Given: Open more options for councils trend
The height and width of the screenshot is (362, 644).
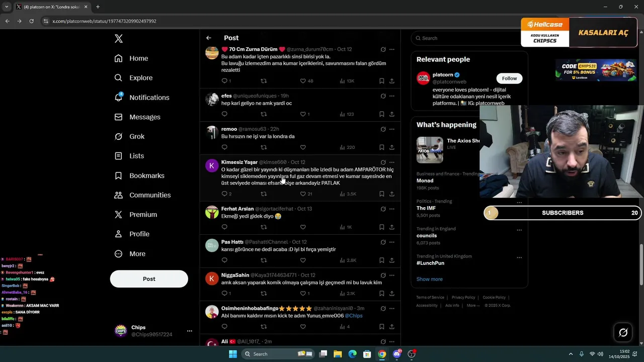Looking at the screenshot, I should [x=519, y=230].
